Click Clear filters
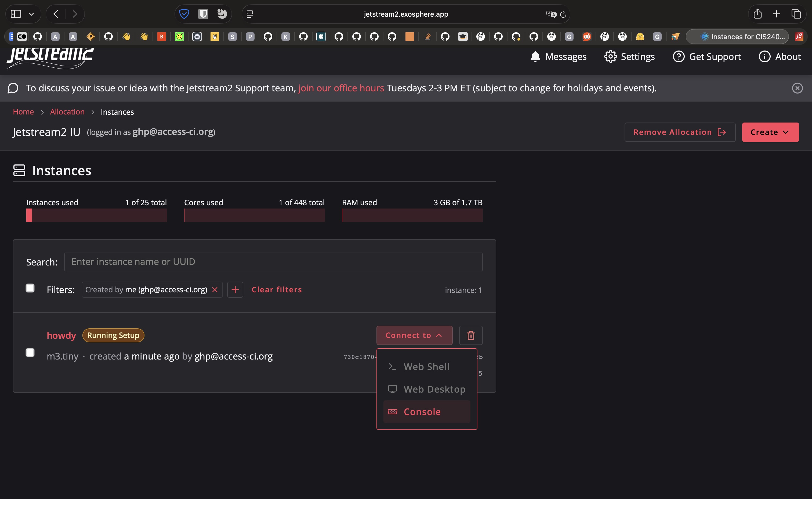This screenshot has width=812, height=510. (x=277, y=290)
